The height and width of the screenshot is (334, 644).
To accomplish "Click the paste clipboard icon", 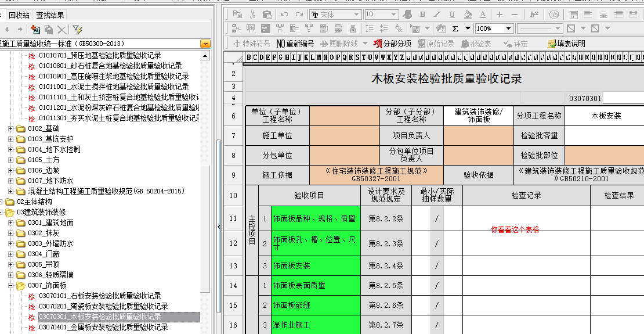I will point(267,15).
